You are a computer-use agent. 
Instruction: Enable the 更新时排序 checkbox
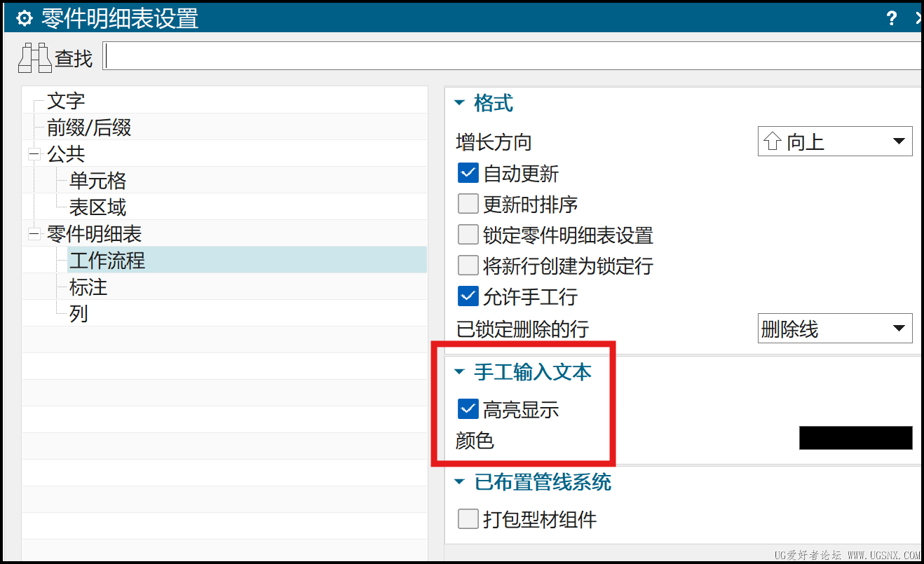coord(468,204)
